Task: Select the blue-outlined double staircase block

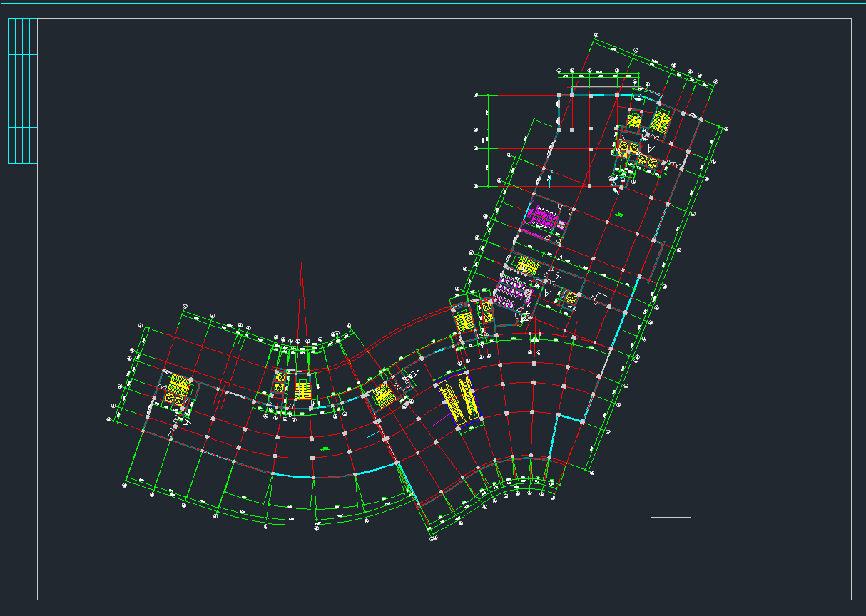Action: [458, 401]
